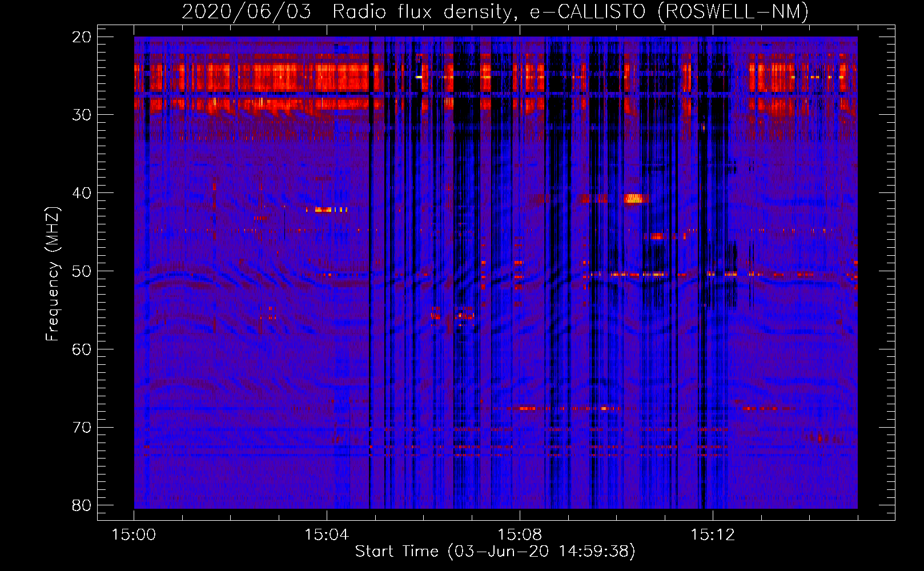Select the '40' frequency tick label

tap(82, 193)
